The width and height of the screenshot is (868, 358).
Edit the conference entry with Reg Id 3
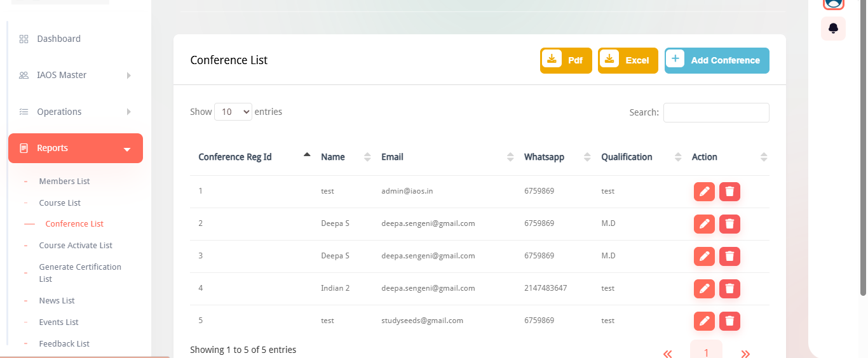tap(704, 256)
